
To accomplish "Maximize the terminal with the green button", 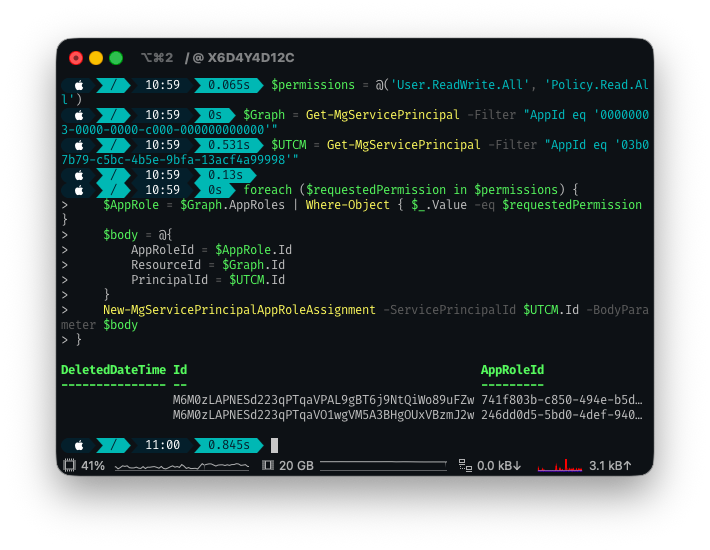I will 116,58.
